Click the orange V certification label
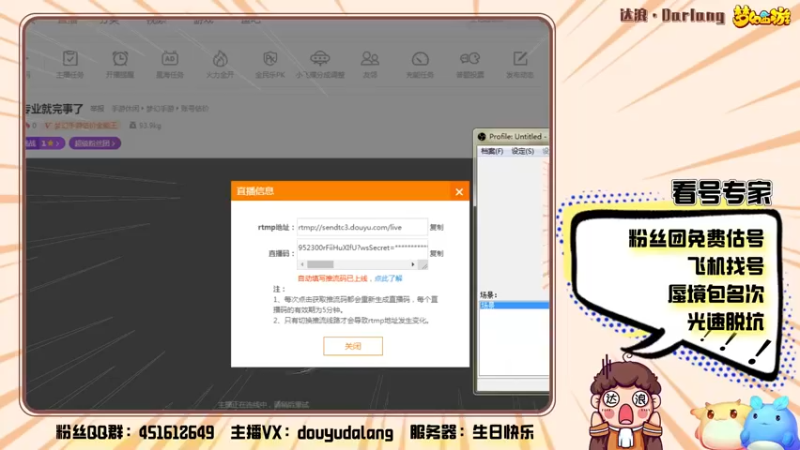 click(82, 126)
